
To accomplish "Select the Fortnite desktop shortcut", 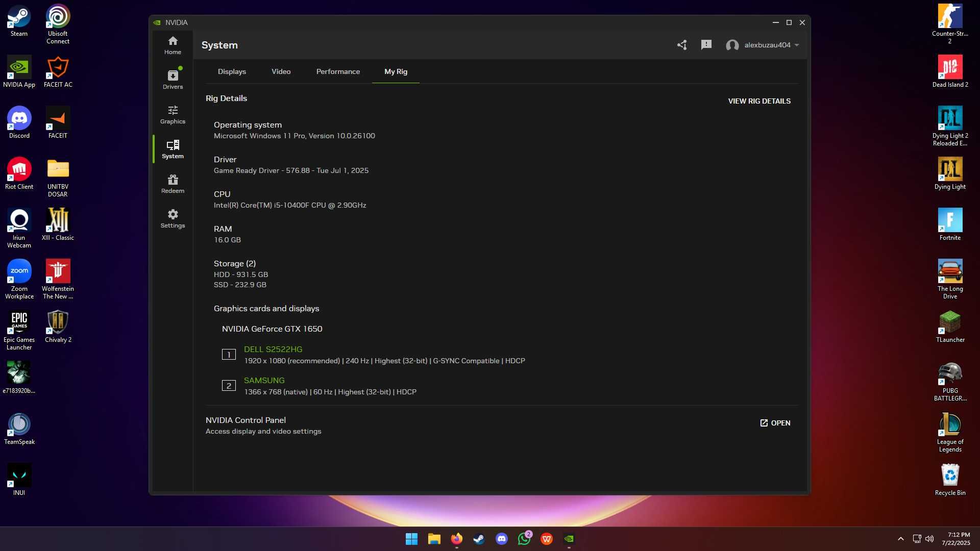I will (x=950, y=226).
